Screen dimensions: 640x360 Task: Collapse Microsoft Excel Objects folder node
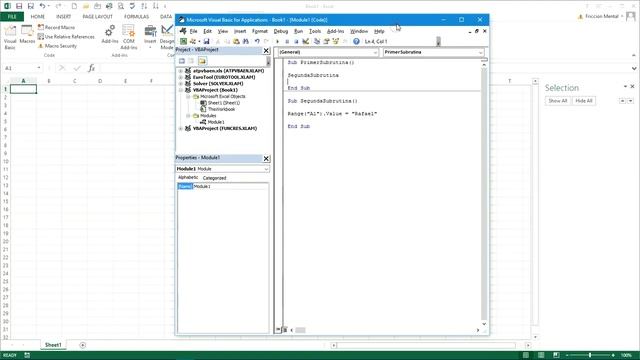click(188, 97)
